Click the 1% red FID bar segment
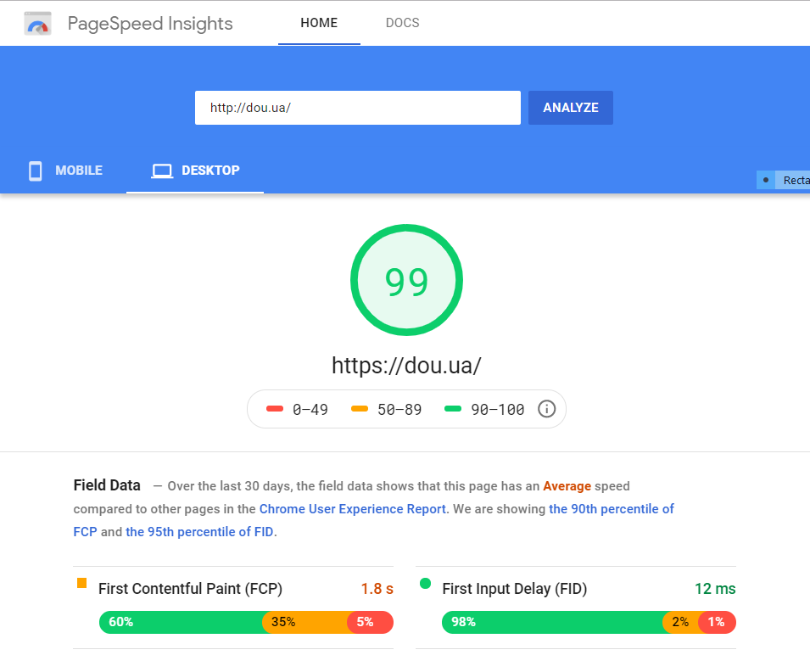810x672 pixels. (717, 622)
